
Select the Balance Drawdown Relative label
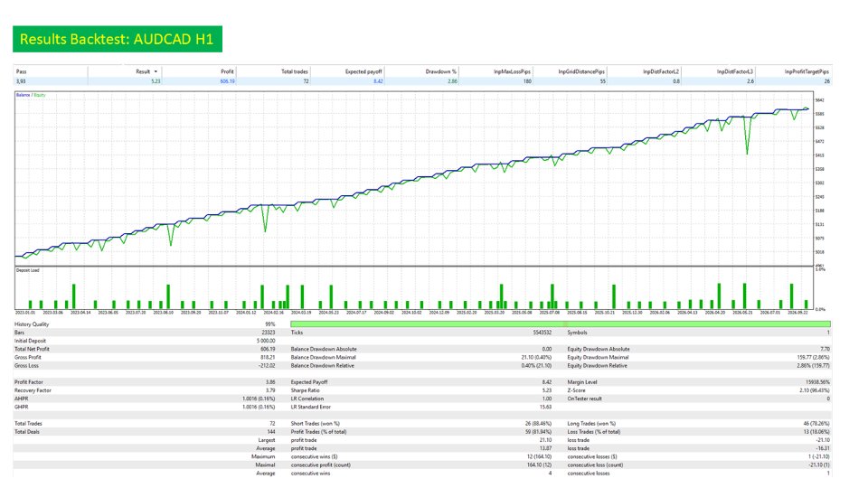pos(322,366)
